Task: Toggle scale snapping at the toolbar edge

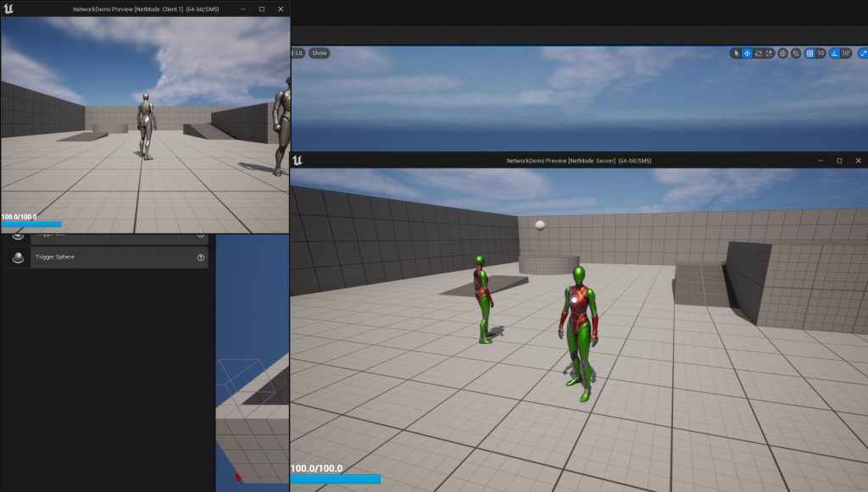Action: click(862, 53)
